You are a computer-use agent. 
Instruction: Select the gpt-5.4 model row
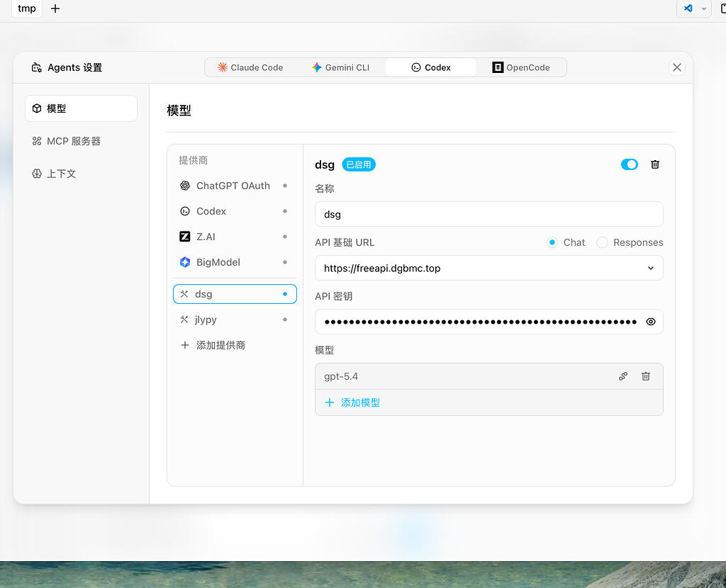coord(489,376)
